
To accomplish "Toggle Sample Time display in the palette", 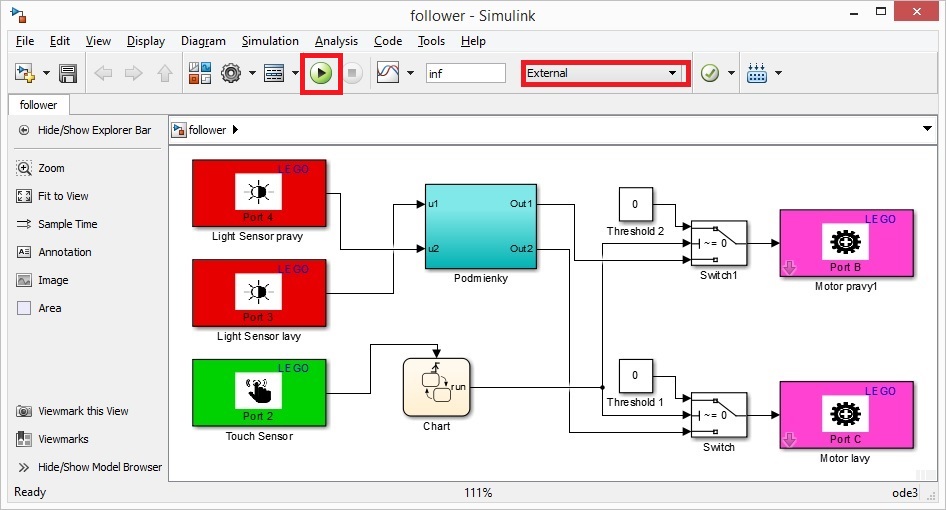I will [57, 224].
